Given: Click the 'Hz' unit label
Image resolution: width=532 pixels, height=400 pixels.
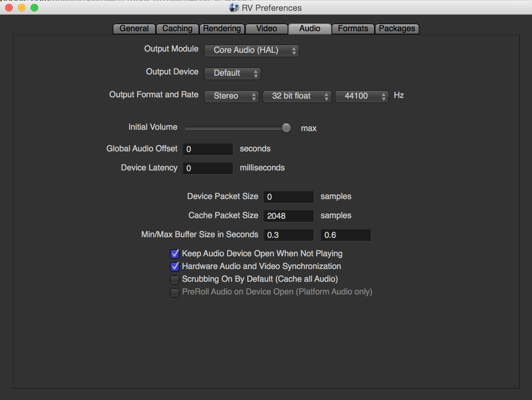Looking at the screenshot, I should 399,95.
